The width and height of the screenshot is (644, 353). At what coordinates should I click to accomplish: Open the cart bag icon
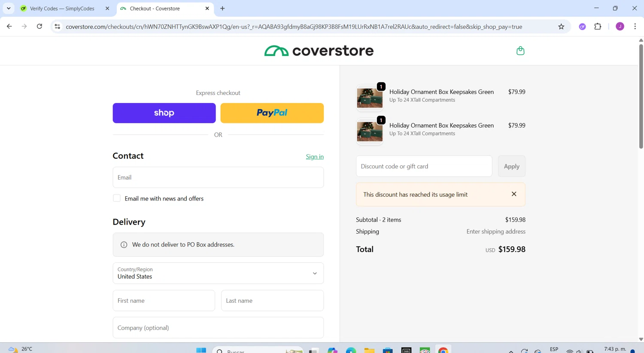(x=520, y=51)
